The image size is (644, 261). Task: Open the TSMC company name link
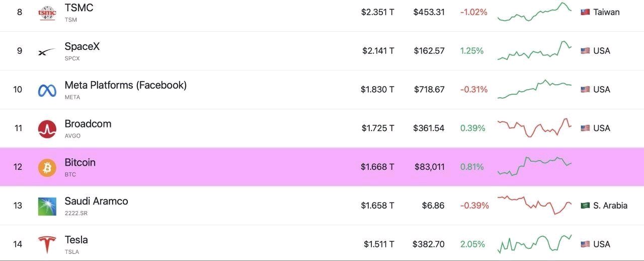79,8
